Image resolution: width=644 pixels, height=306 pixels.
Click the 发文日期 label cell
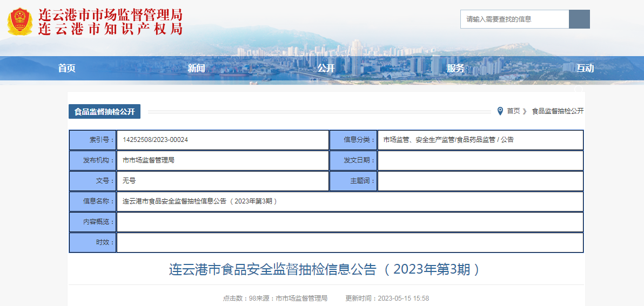354,160
